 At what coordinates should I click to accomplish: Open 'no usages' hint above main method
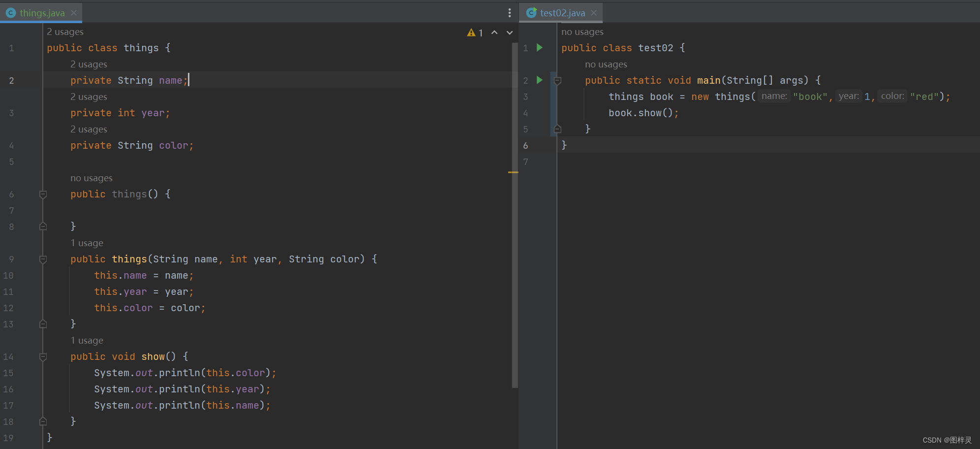tap(606, 64)
